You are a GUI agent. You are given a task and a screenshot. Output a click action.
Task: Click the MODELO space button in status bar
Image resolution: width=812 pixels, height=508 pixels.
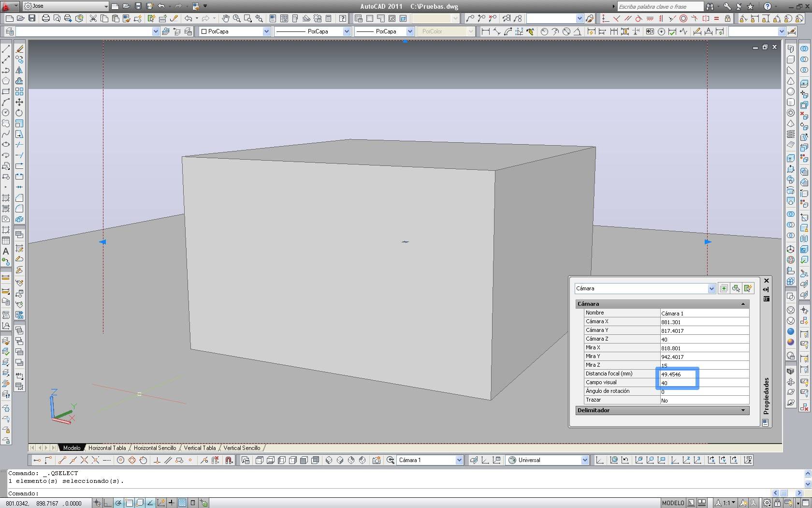coord(673,503)
